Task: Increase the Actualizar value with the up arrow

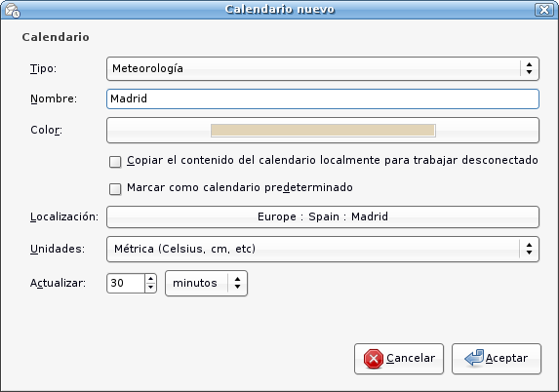Action: 151,279
